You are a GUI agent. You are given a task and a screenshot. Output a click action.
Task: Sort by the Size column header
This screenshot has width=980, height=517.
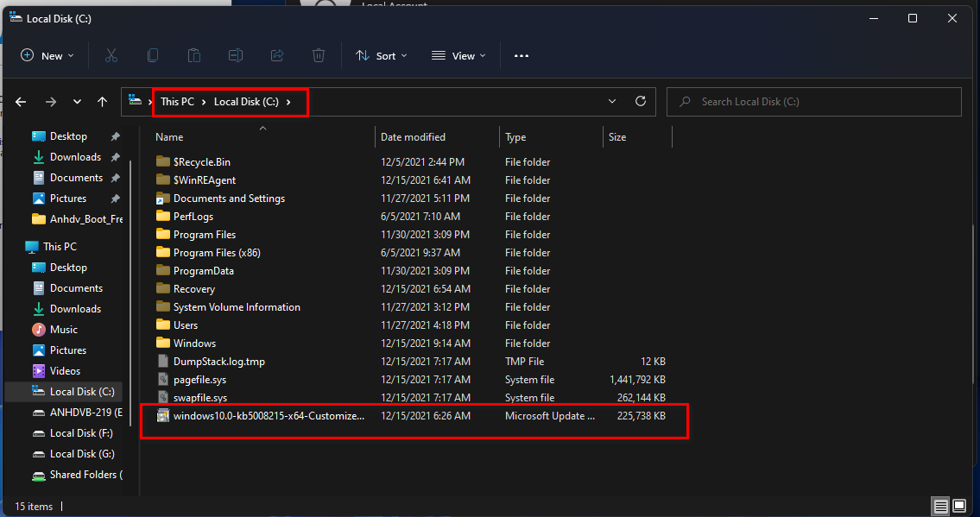[x=617, y=136]
